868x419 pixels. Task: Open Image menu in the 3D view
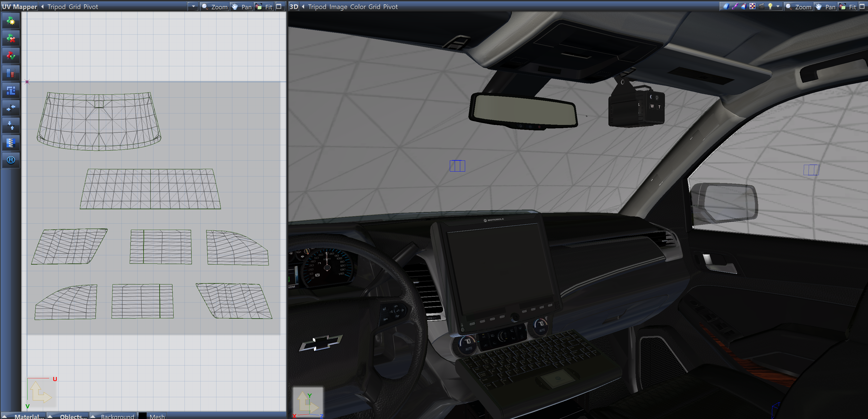click(x=338, y=7)
